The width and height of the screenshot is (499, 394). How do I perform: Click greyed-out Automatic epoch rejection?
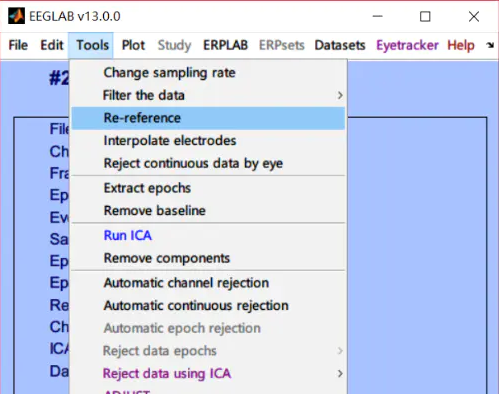point(208,328)
